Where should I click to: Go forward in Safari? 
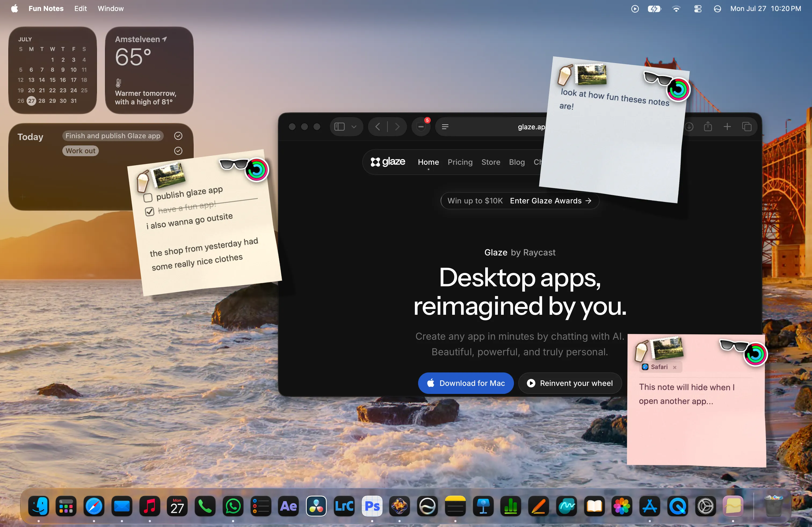tap(397, 127)
